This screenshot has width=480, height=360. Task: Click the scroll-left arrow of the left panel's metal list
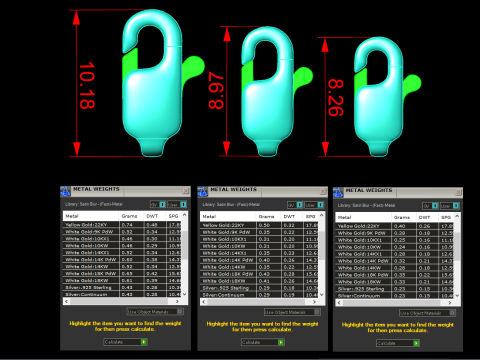[66, 301]
